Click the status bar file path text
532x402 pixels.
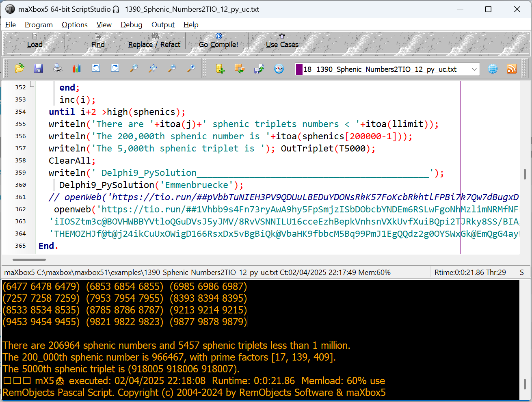[197, 272]
